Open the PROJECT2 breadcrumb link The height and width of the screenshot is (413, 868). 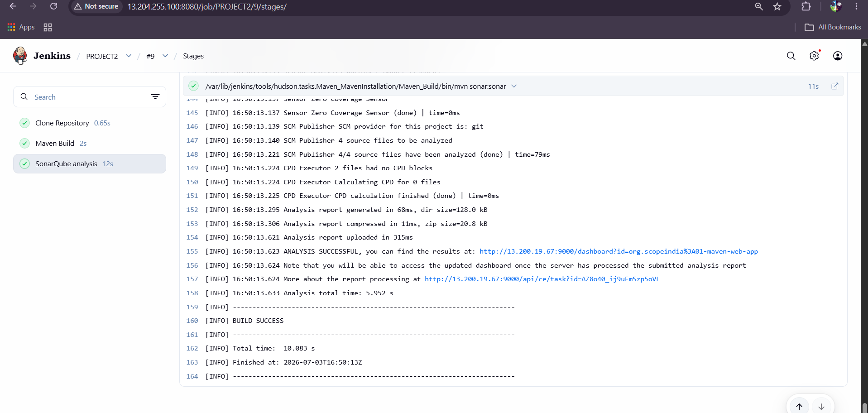point(102,56)
